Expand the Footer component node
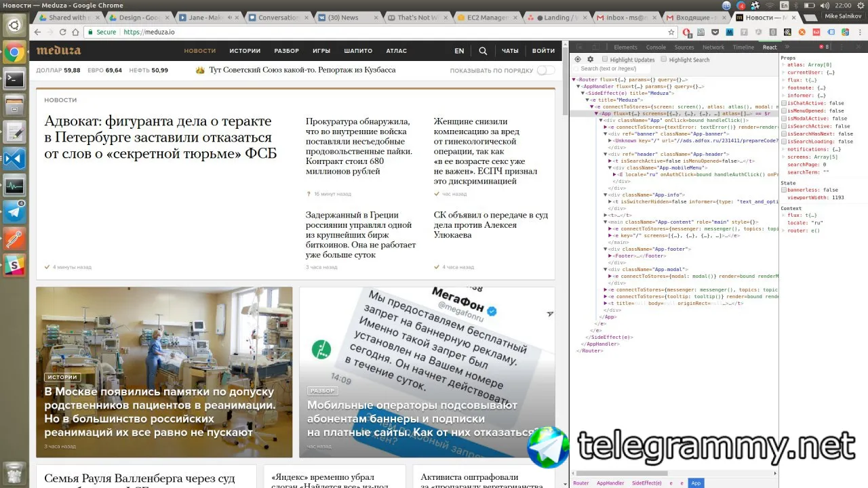The image size is (868, 488). coord(610,256)
